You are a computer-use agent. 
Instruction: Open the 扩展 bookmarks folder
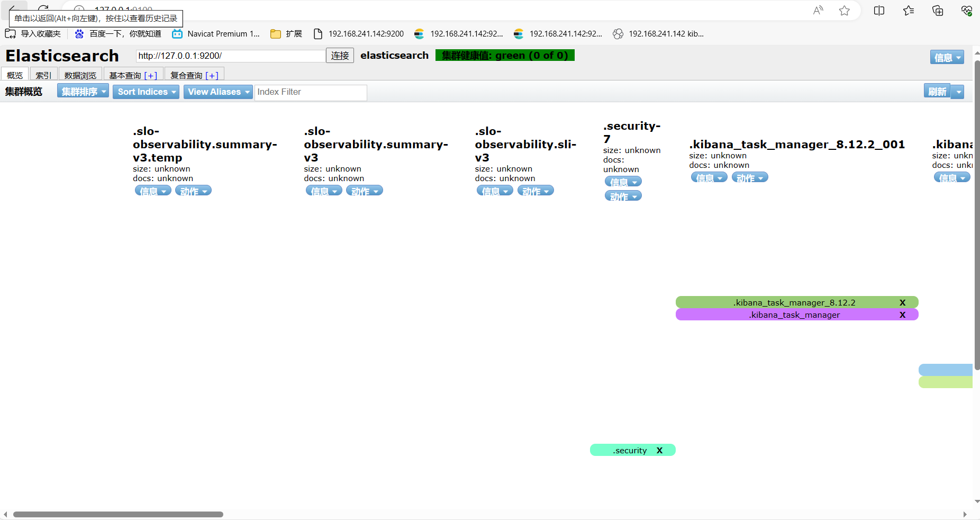click(286, 34)
